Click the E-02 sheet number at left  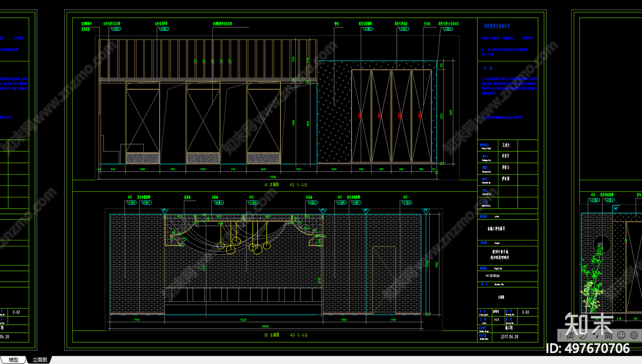click(x=16, y=312)
